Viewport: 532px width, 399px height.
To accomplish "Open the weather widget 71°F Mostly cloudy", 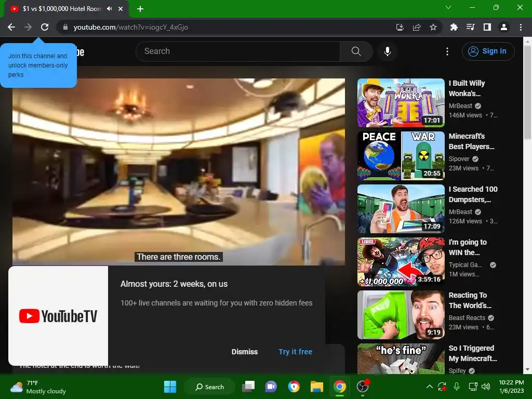I will 38,387.
